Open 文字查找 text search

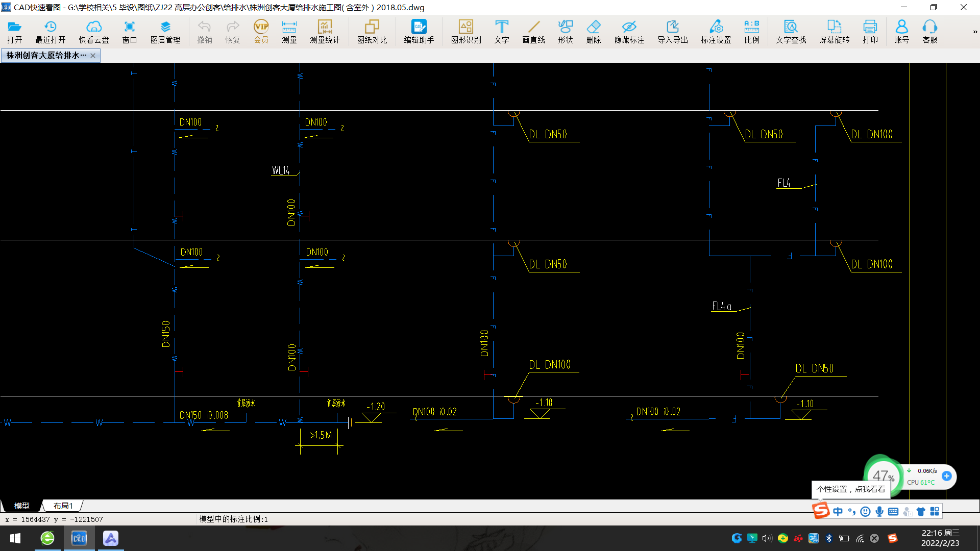(x=791, y=32)
